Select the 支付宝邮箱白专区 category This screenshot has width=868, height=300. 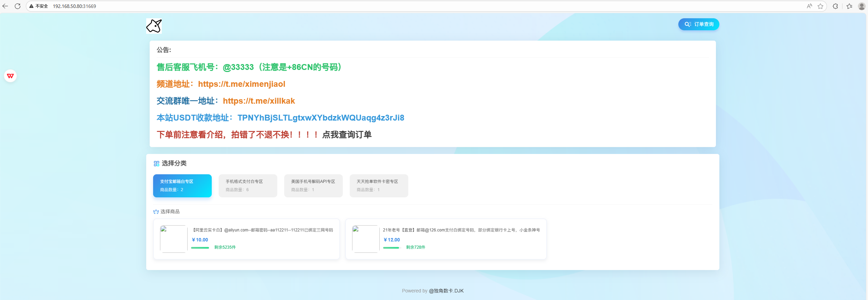tap(182, 186)
